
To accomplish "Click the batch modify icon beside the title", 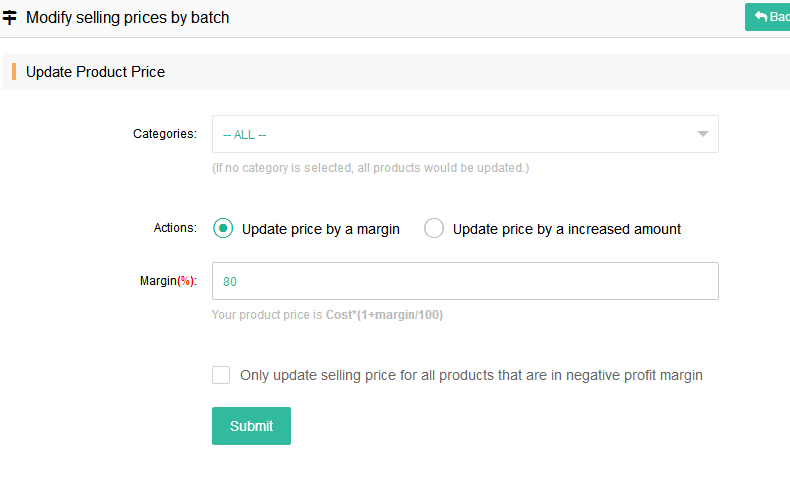I will [x=10, y=17].
